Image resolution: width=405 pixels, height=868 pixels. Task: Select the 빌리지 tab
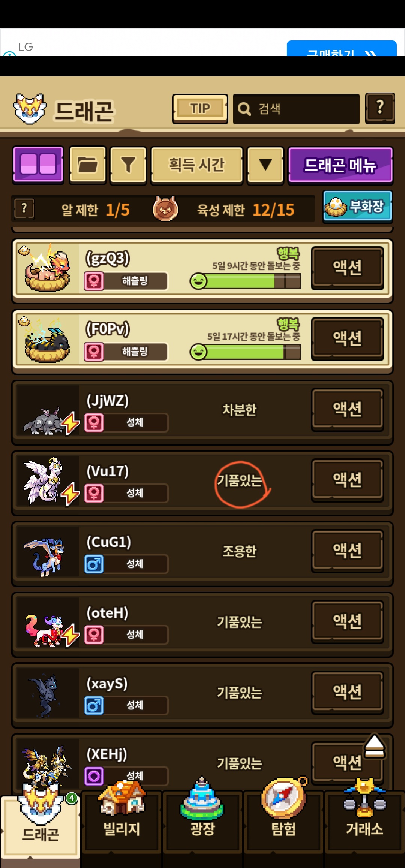tap(121, 821)
